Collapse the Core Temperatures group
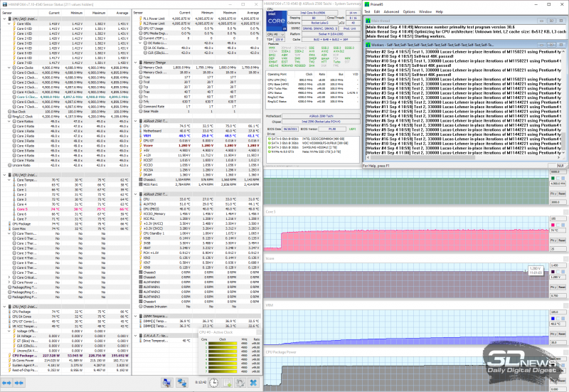Viewport: 569px width, 392px height. point(9,180)
